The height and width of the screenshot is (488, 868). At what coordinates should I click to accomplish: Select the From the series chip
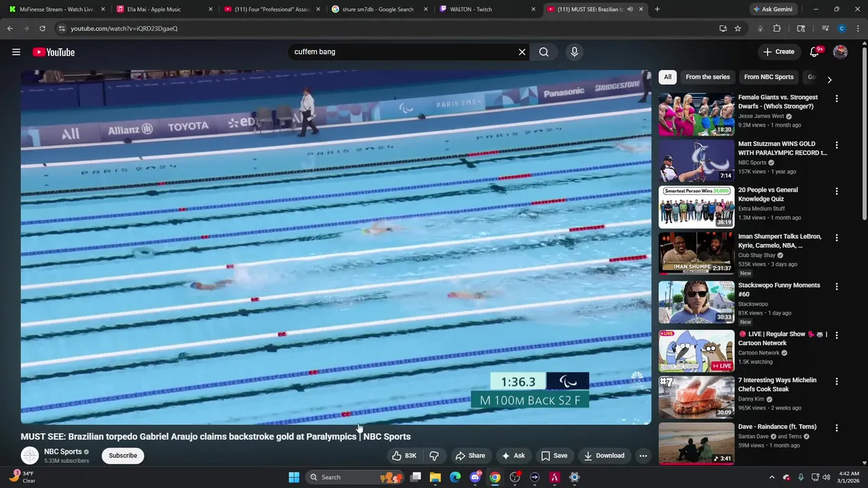pyautogui.click(x=707, y=77)
